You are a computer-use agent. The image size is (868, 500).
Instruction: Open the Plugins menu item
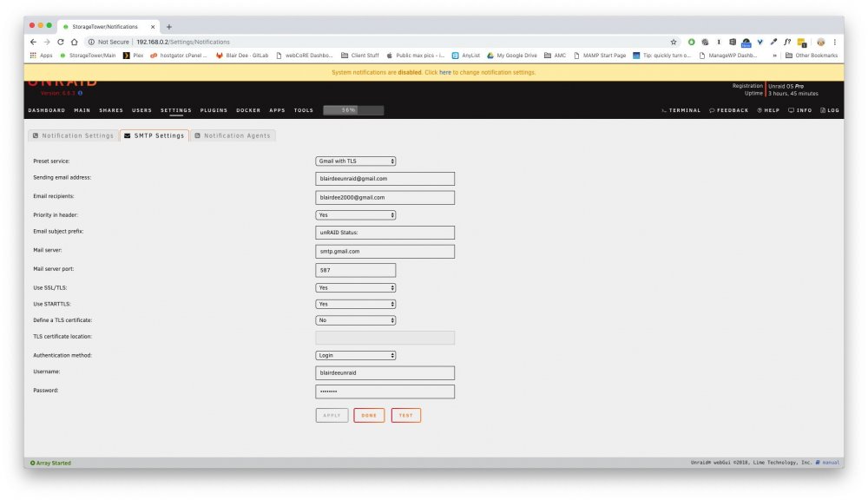point(214,110)
